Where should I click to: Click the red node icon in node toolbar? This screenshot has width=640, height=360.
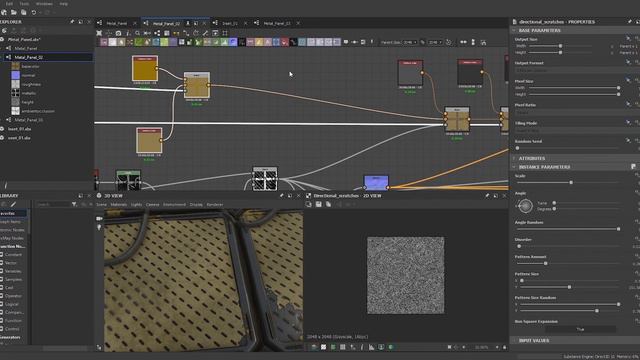(x=284, y=42)
